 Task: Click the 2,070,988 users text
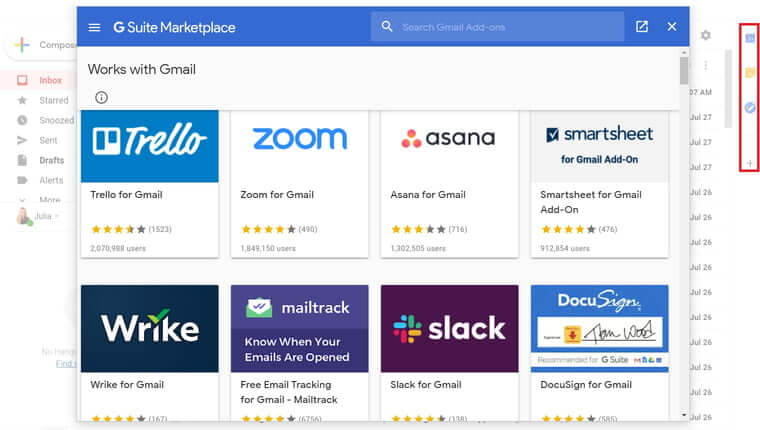(x=118, y=248)
